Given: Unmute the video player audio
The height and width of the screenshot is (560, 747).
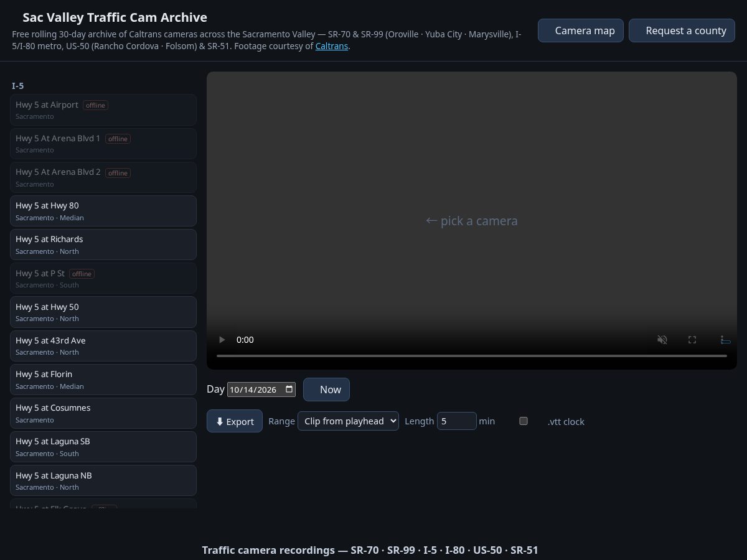Looking at the screenshot, I should pyautogui.click(x=662, y=340).
